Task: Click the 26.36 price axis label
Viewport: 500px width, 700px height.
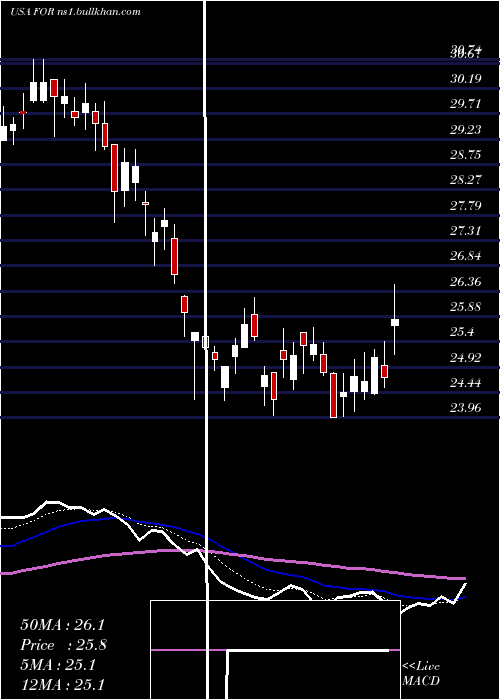Action: [466, 282]
